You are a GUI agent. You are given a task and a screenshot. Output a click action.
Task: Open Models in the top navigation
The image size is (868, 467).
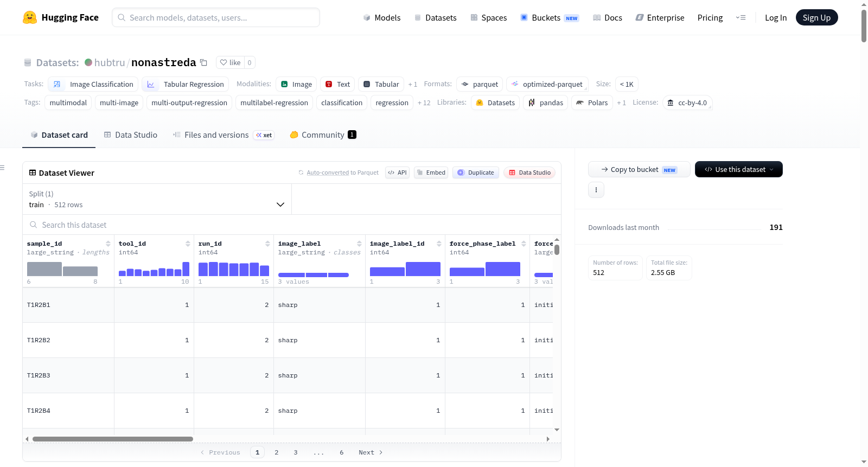pos(382,17)
